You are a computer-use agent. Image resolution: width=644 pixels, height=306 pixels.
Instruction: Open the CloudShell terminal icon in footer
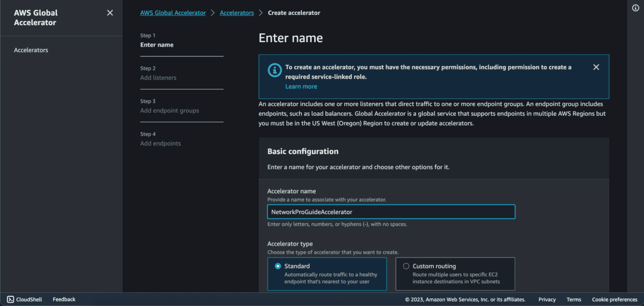10,299
